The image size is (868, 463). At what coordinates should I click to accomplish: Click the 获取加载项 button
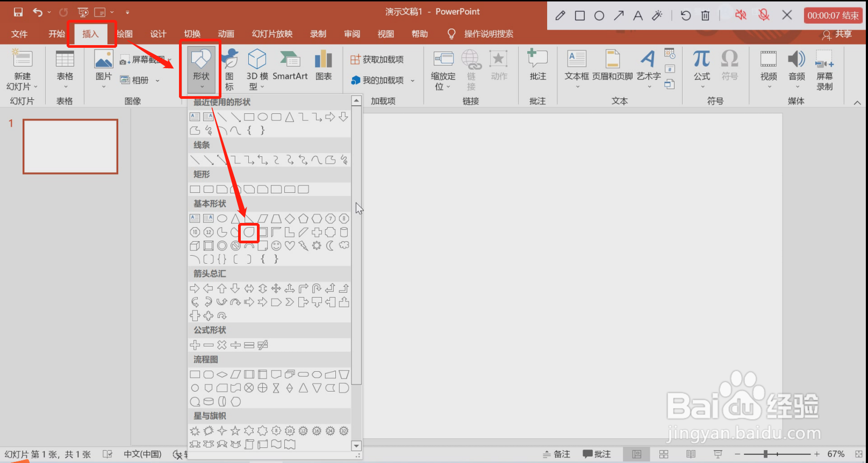pyautogui.click(x=377, y=60)
